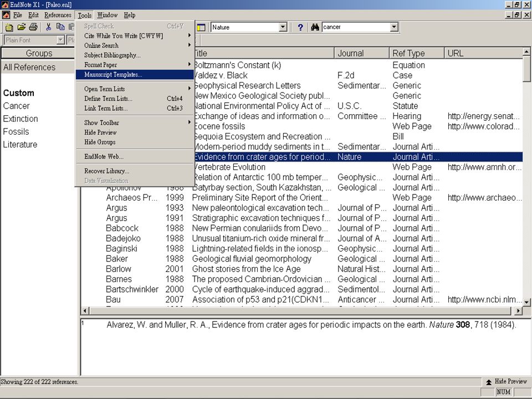Sort by the URL column header
The width and height of the screenshot is (532, 399).
[x=483, y=53]
